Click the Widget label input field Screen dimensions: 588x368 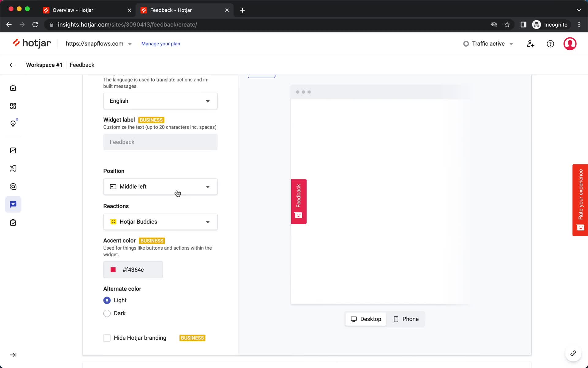[x=160, y=142]
